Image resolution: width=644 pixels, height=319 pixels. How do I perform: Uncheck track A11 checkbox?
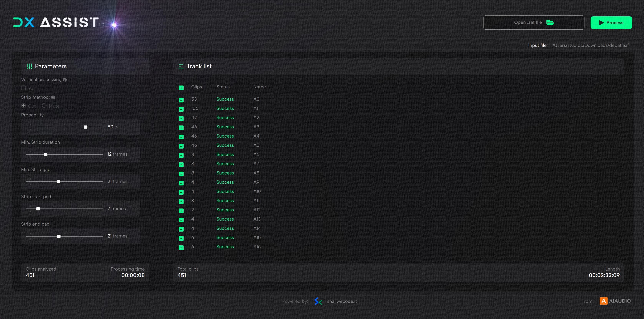pos(181,201)
